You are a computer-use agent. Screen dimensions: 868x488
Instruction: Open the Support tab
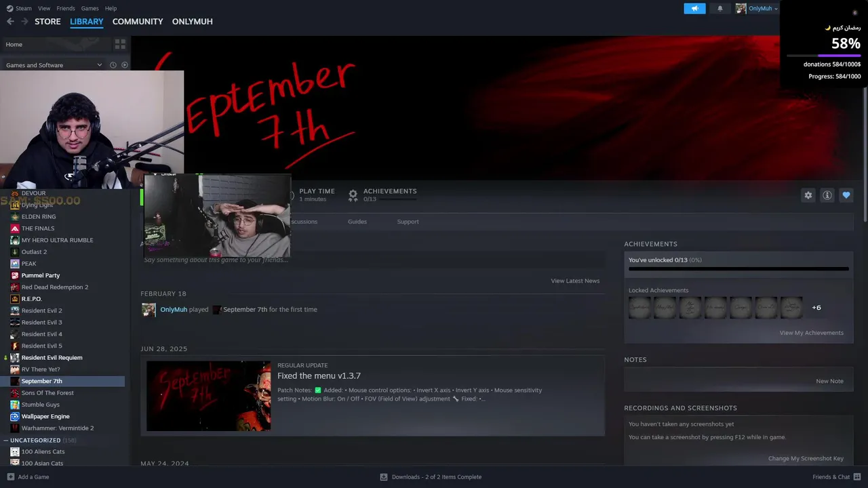pos(408,222)
